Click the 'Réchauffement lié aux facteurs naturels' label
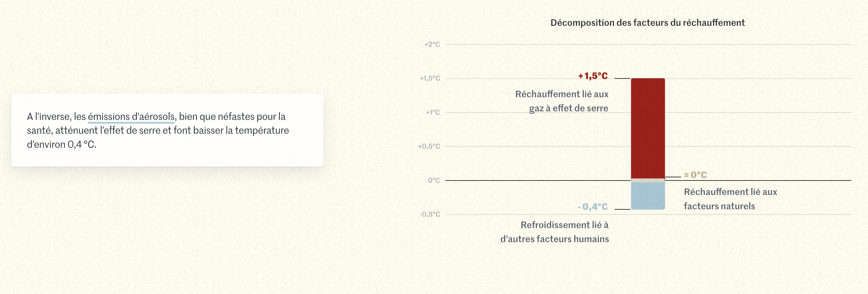Screen dimensions: 868x294 (730, 199)
